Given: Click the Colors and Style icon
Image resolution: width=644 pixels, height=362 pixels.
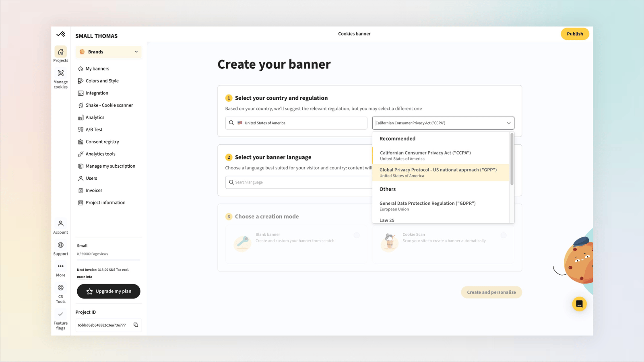Looking at the screenshot, I should coord(80,81).
